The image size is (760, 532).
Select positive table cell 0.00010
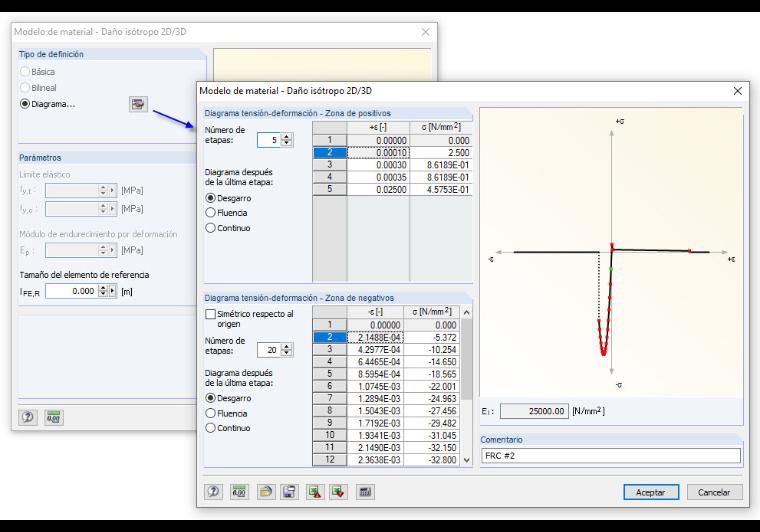click(x=378, y=153)
